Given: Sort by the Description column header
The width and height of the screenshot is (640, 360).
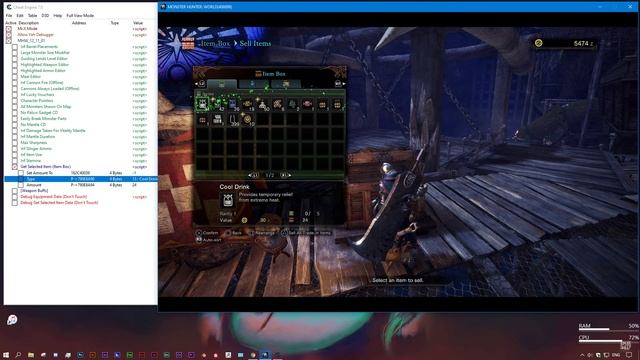Looking at the screenshot, I should (29, 23).
